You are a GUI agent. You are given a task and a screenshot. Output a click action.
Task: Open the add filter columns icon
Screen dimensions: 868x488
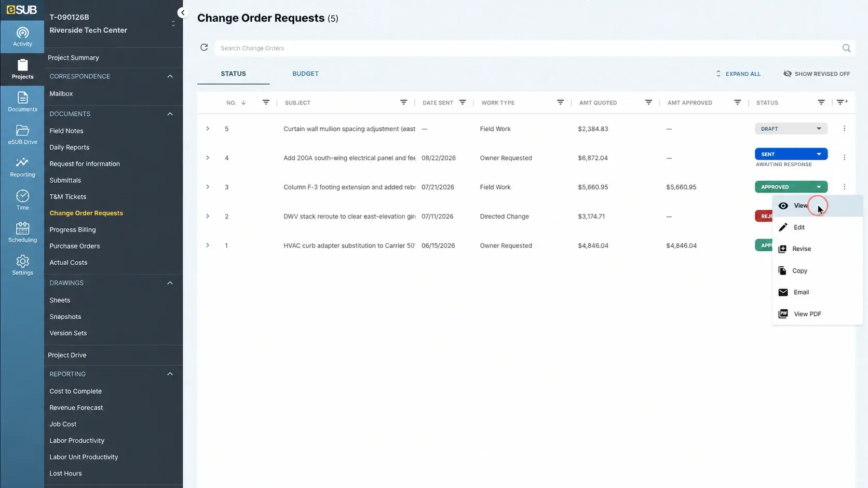[842, 102]
